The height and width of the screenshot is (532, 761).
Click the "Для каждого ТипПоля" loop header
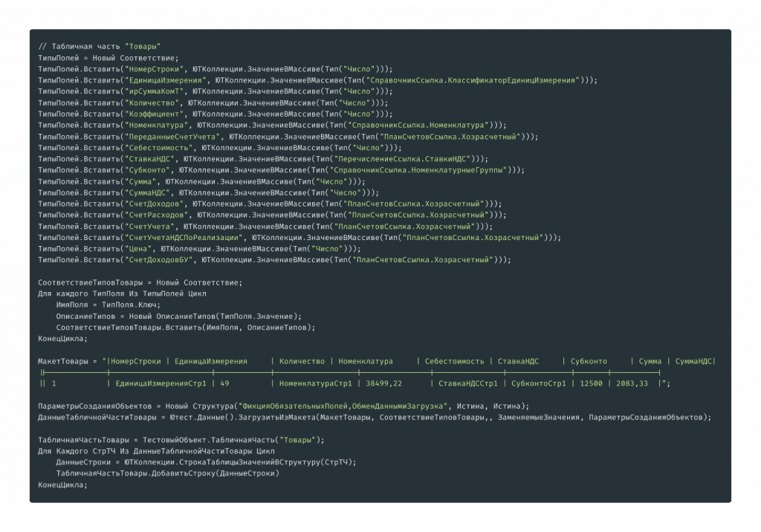click(x=123, y=293)
